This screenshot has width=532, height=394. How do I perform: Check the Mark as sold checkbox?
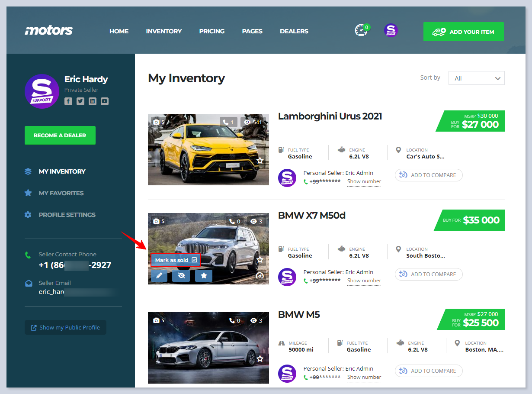pyautogui.click(x=195, y=260)
